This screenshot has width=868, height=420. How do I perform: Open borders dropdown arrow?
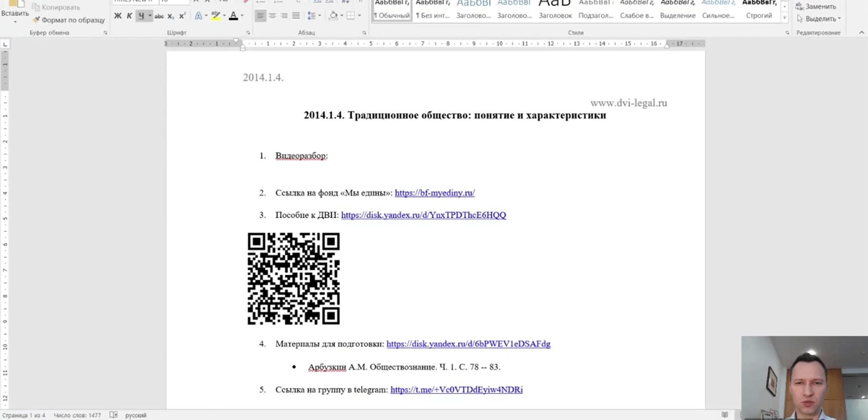359,16
